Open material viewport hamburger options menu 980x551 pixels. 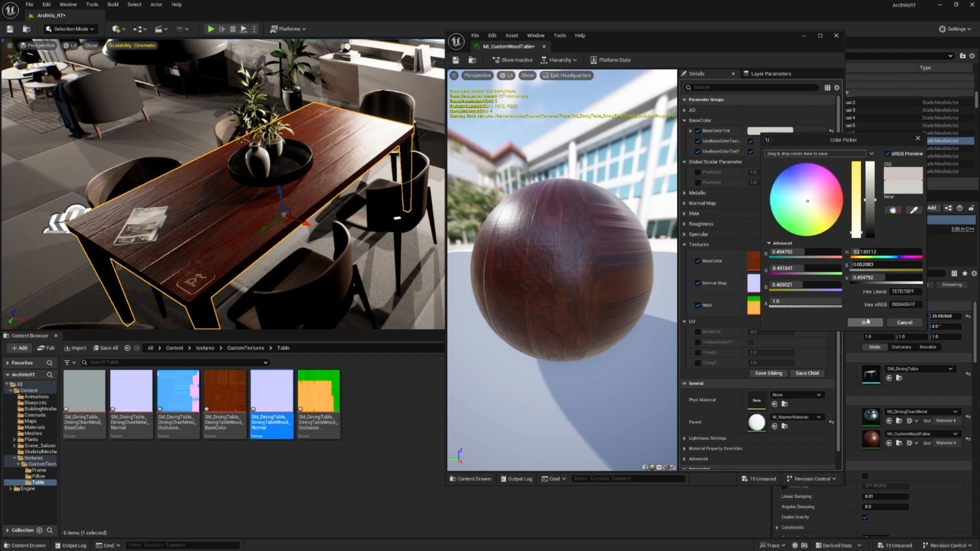(454, 76)
